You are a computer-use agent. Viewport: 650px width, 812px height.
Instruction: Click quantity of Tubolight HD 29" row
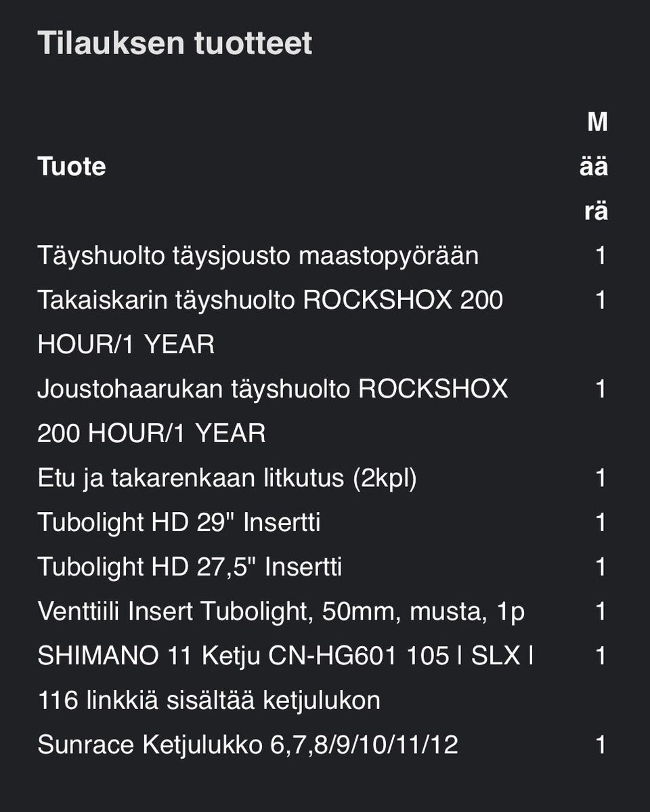tap(601, 523)
